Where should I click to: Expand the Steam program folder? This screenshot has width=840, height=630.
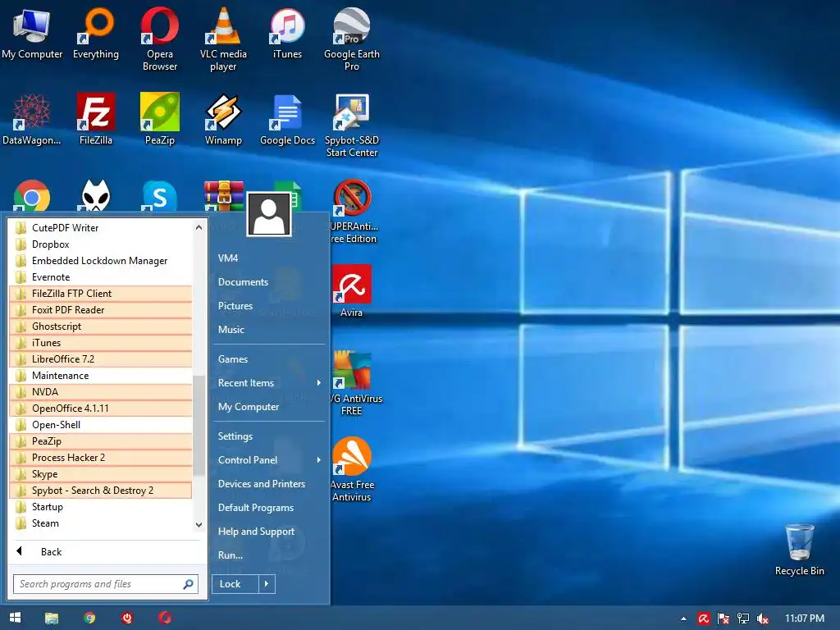[x=101, y=523]
